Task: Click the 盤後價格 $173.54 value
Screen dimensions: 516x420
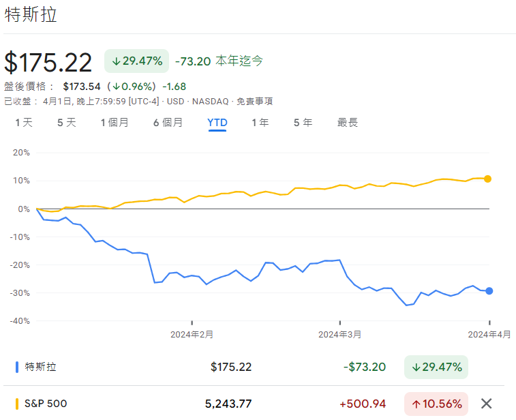Action: 82,87
